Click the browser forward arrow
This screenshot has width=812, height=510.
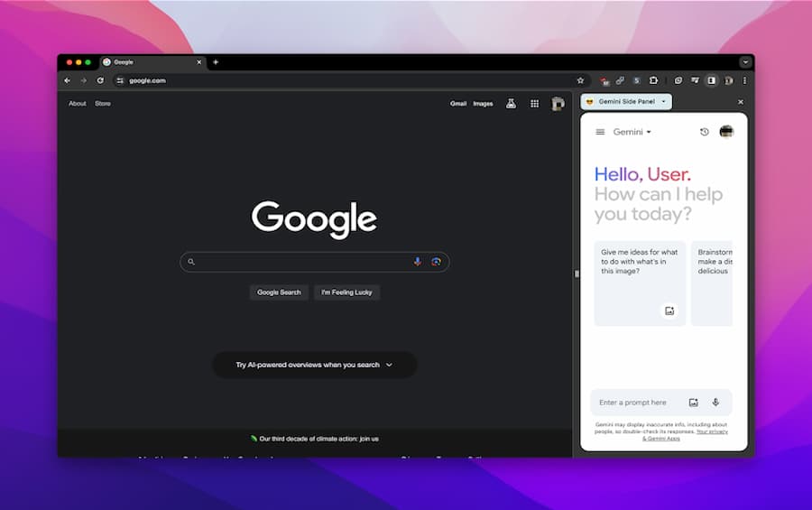click(83, 80)
